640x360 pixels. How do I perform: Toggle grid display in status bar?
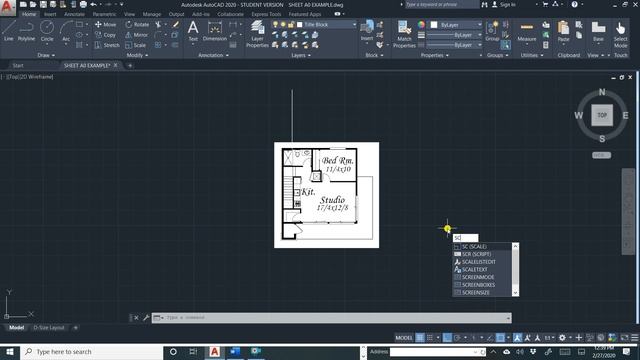coord(420,338)
